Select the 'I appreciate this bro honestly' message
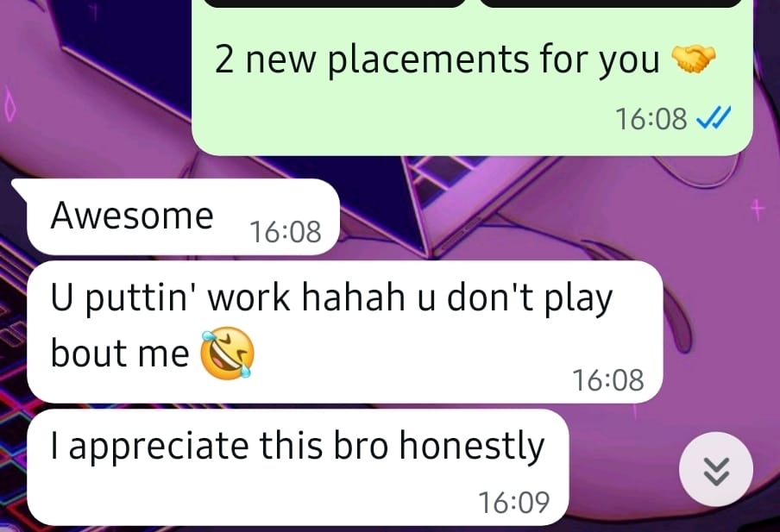Screen dimensions: 780x532 (298, 467)
